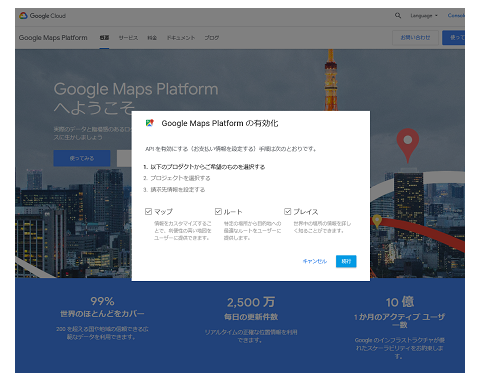Toggle the ルート checkbox

218,211
